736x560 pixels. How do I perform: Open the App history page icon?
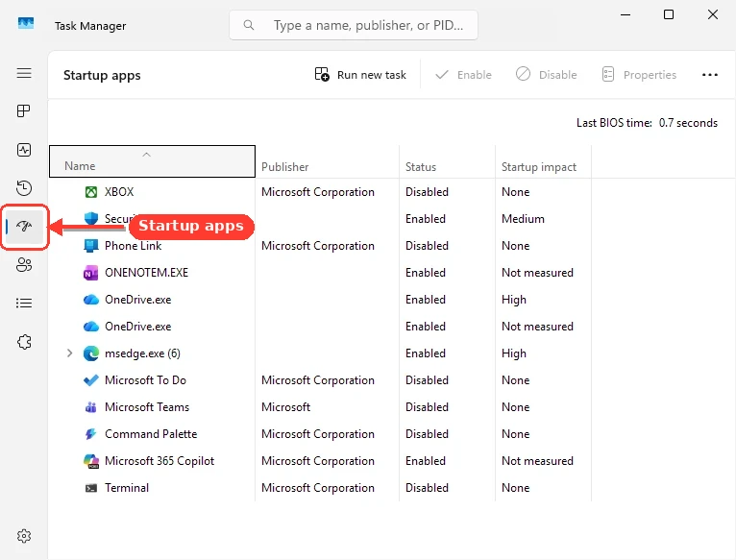click(x=24, y=188)
